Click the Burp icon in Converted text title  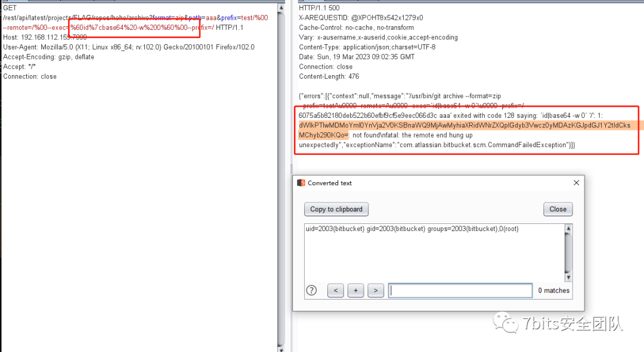(301, 183)
